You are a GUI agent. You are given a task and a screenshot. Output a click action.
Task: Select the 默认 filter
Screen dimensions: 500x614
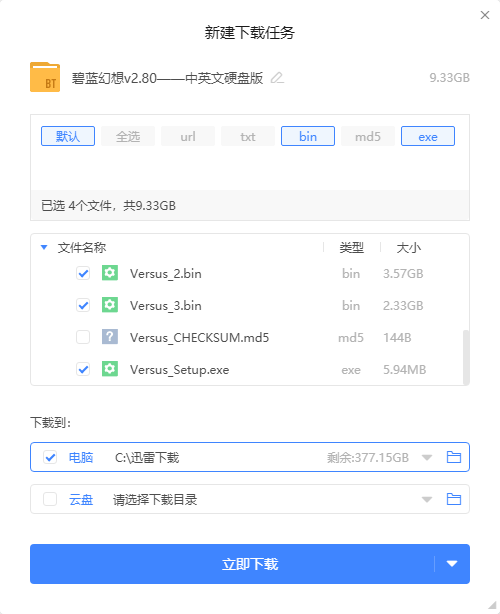point(68,136)
